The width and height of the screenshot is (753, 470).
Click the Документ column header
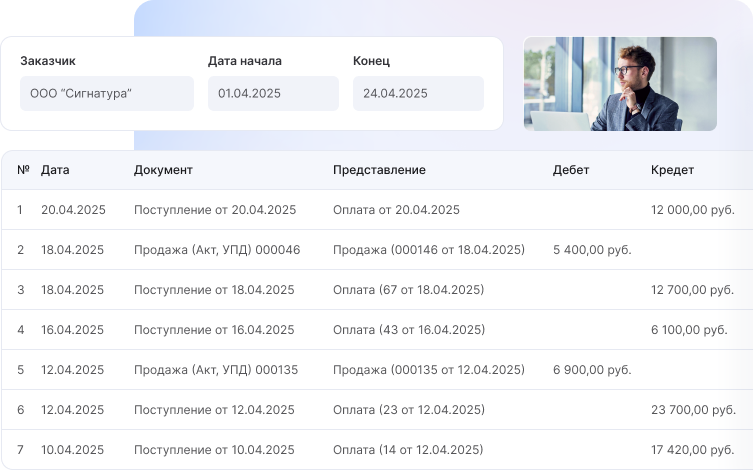pyautogui.click(x=163, y=170)
